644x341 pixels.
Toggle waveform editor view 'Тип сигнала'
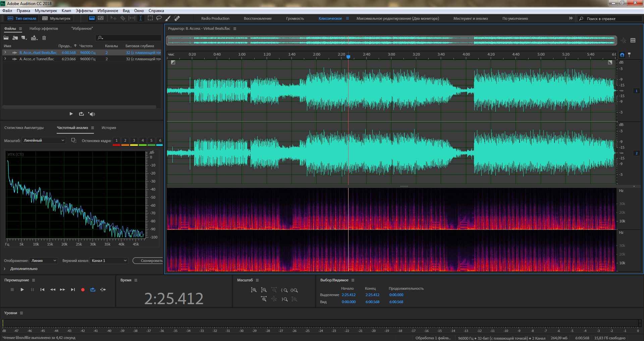(x=22, y=18)
